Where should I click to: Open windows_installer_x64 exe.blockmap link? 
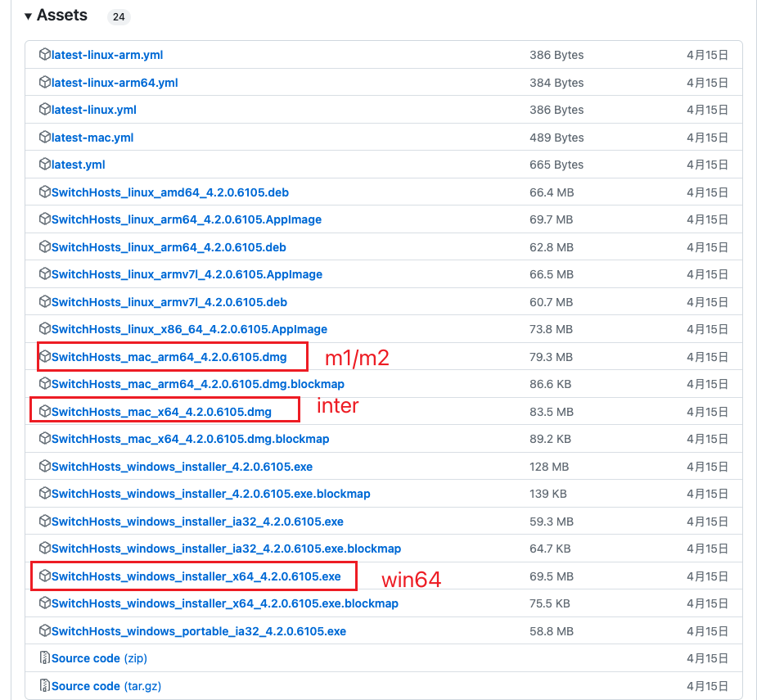[x=225, y=603]
